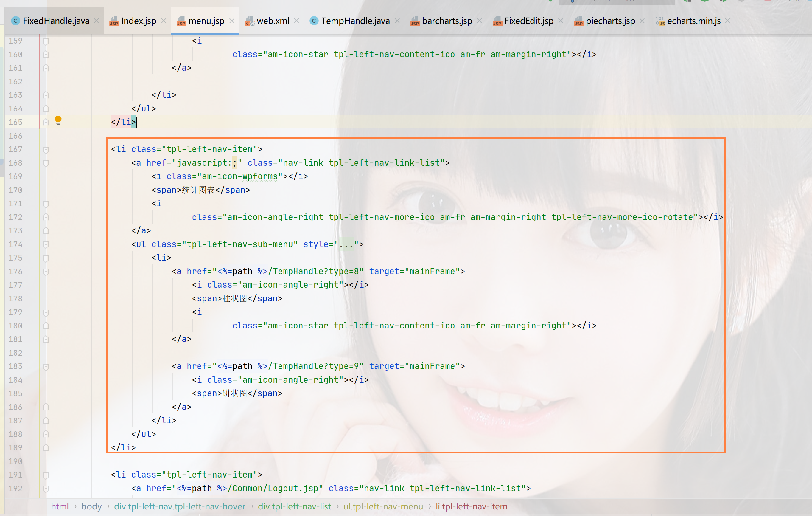Expand the folded style attribute value

pos(346,244)
